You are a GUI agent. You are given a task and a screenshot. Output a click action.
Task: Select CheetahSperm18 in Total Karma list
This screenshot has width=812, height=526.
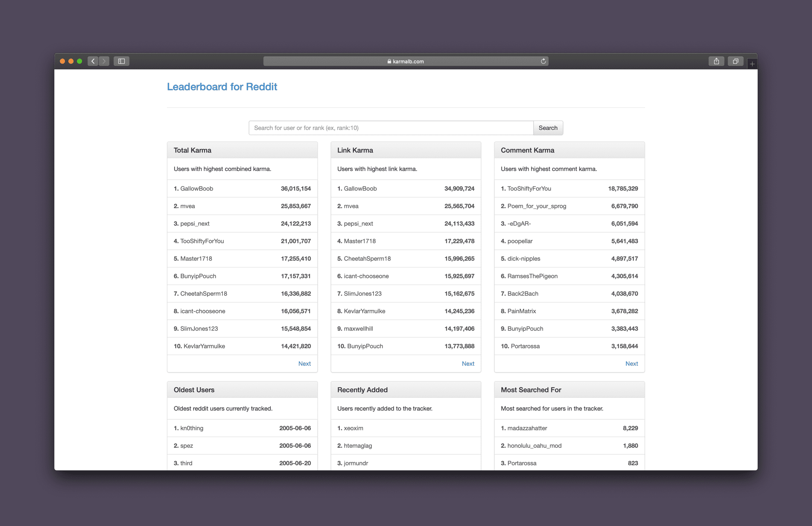click(204, 294)
